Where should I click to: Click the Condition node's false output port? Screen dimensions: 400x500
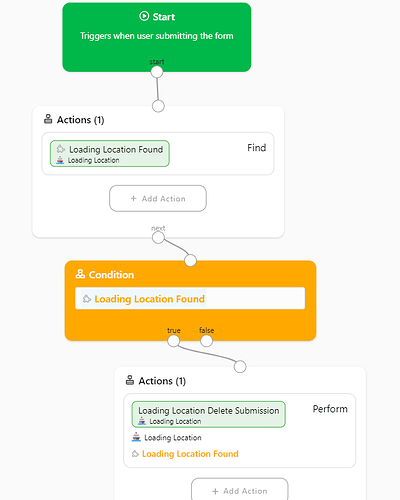[x=206, y=341]
